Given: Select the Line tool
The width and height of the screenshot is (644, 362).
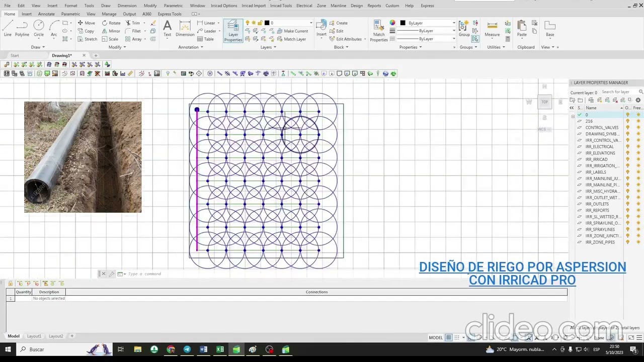Looking at the screenshot, I should coord(8,28).
